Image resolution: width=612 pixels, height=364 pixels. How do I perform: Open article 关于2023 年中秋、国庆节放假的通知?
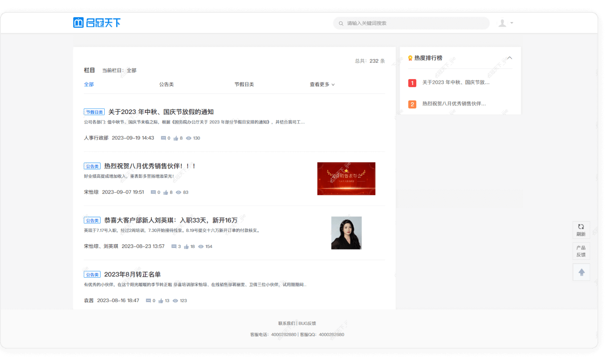click(x=161, y=112)
